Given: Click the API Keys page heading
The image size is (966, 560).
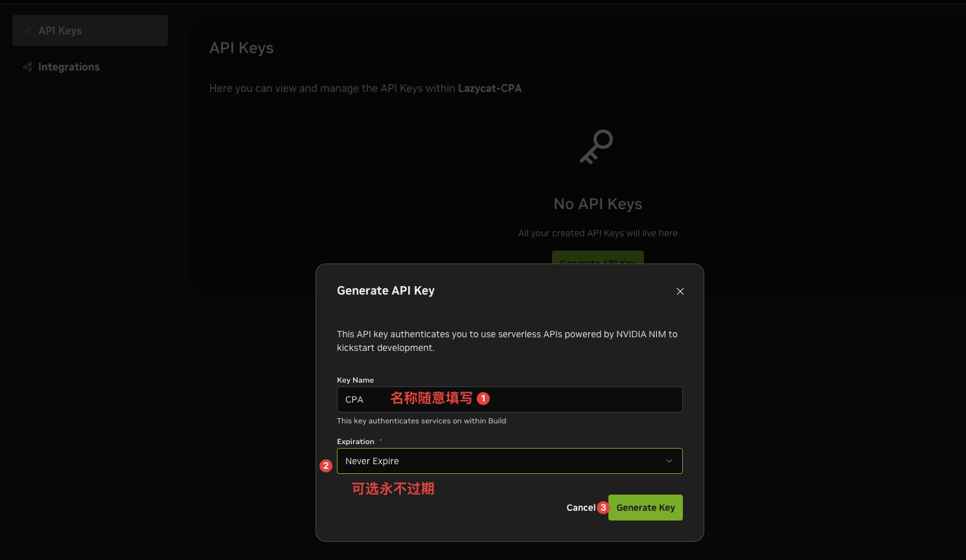Looking at the screenshot, I should point(242,48).
